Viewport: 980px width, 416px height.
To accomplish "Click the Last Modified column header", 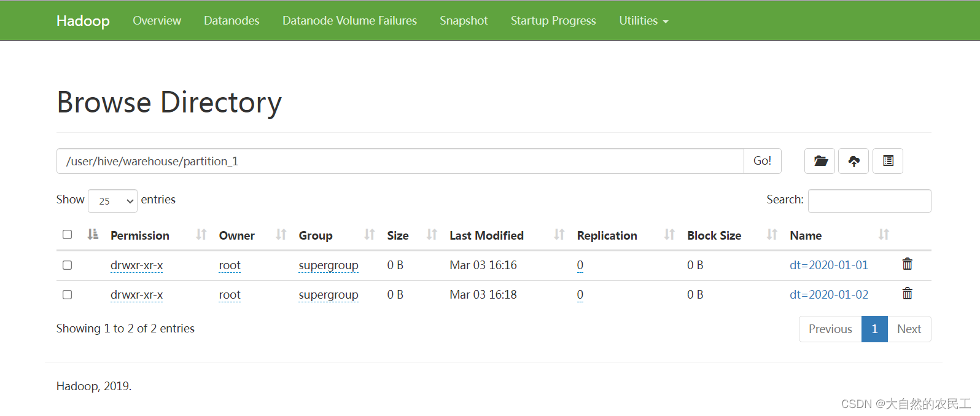I will 486,235.
